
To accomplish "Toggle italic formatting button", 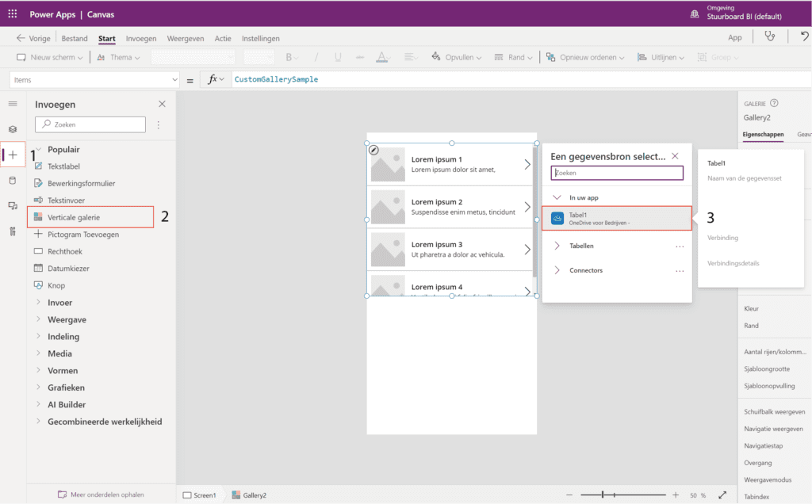I will [x=316, y=57].
